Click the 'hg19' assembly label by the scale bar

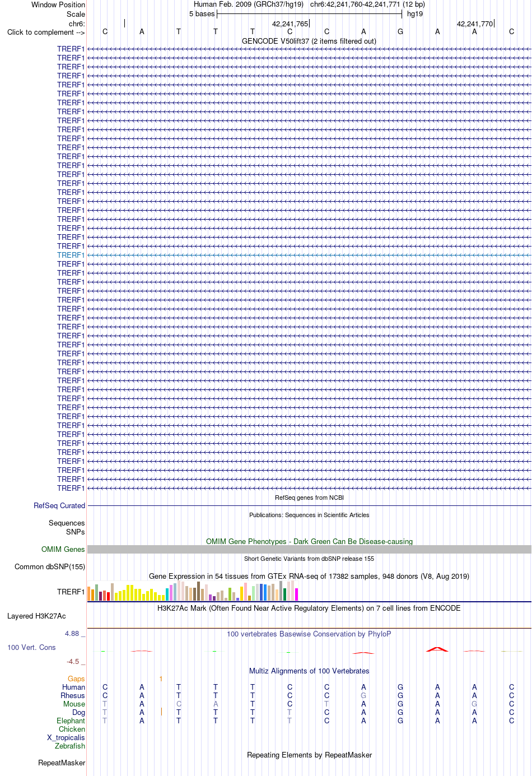coord(415,13)
